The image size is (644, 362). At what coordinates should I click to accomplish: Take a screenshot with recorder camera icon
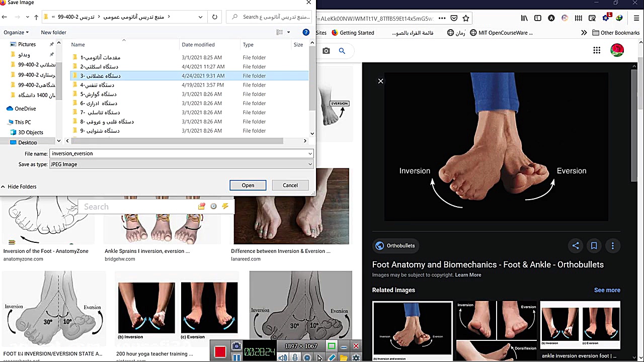click(x=236, y=346)
